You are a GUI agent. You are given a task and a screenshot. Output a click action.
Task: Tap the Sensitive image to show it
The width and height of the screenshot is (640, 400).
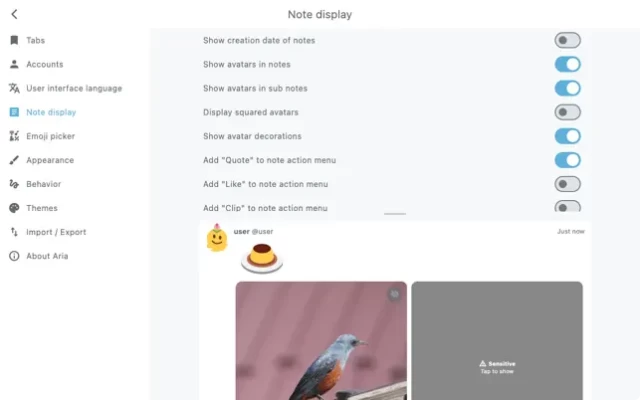coord(497,341)
